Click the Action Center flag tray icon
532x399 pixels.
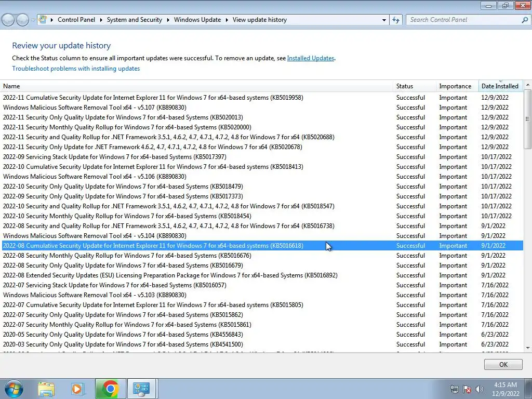click(x=467, y=389)
